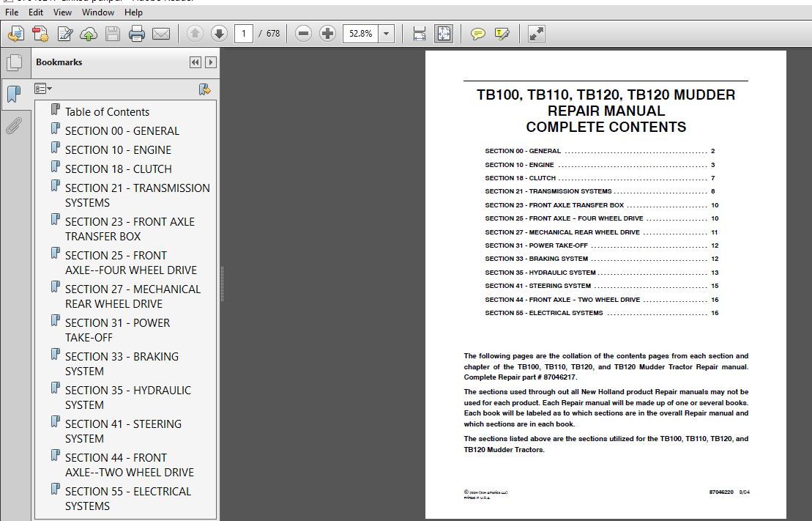812x521 pixels.
Task: Select SECTION 25 - FOUR WHEEL DRIVE bookmark
Action: [x=130, y=263]
